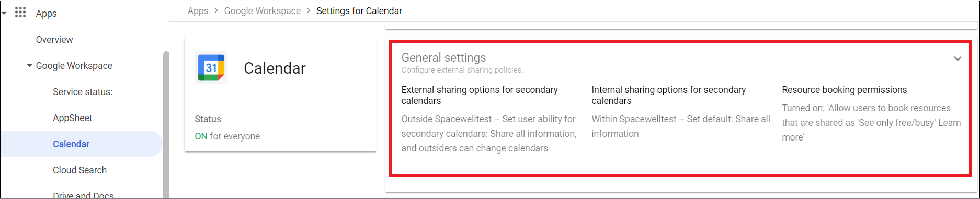Open Resource booking permissions setting
This screenshot has height=199, width=980.
(x=844, y=90)
